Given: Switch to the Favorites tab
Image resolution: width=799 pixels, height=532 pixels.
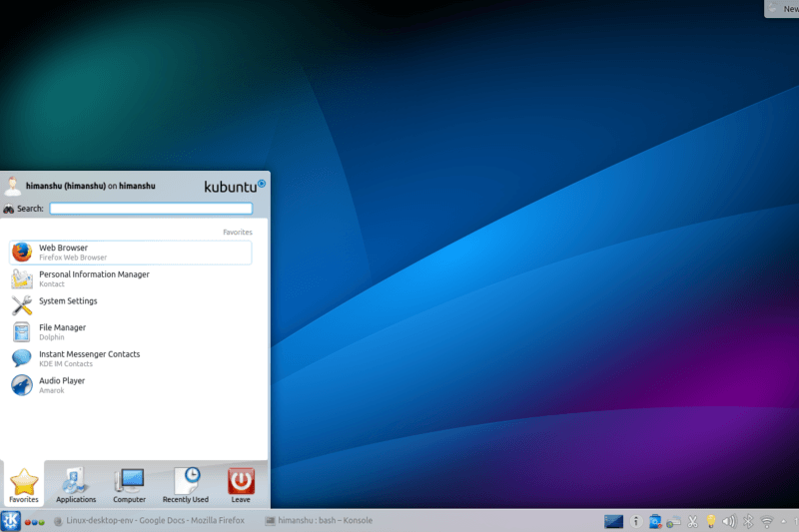Looking at the screenshot, I should coord(23,485).
